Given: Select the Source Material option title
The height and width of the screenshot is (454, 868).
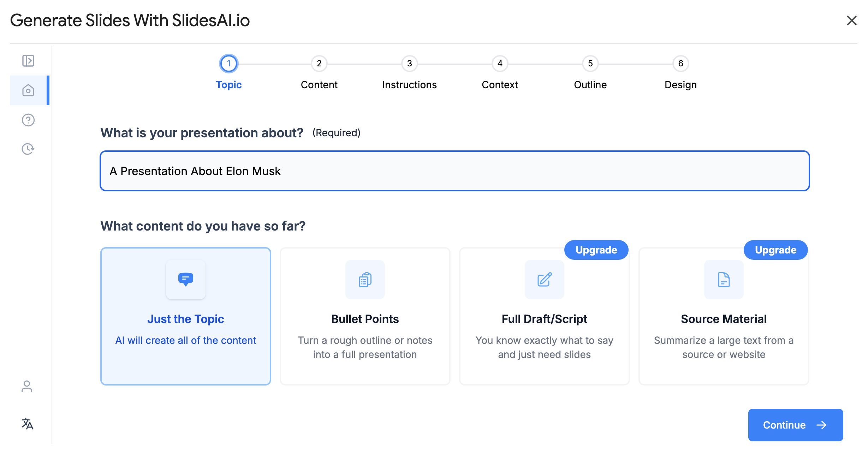Looking at the screenshot, I should click(724, 319).
